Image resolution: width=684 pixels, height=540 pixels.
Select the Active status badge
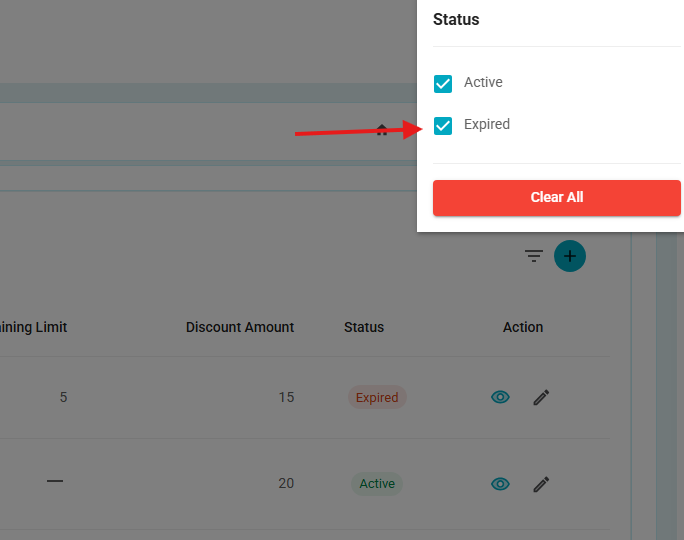tap(377, 484)
